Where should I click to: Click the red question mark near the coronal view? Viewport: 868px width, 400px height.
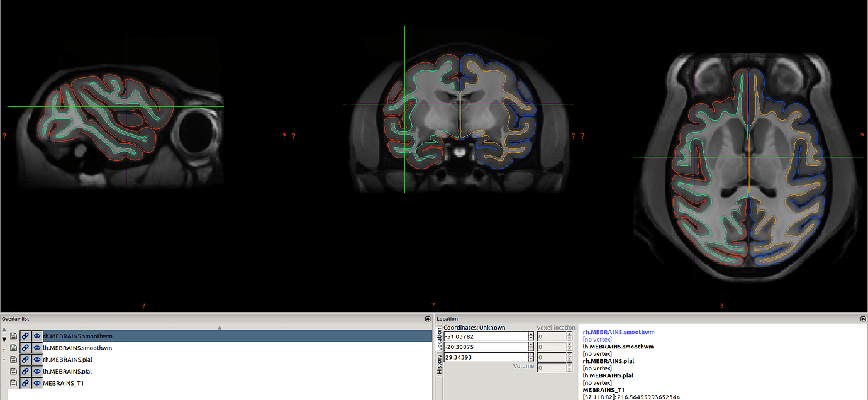click(432, 305)
